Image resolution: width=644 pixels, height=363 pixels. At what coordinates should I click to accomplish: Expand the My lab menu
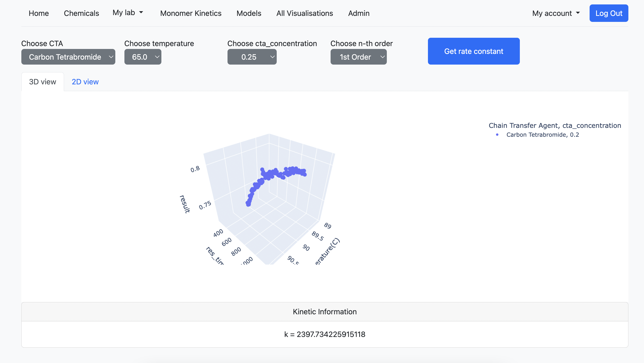(128, 12)
